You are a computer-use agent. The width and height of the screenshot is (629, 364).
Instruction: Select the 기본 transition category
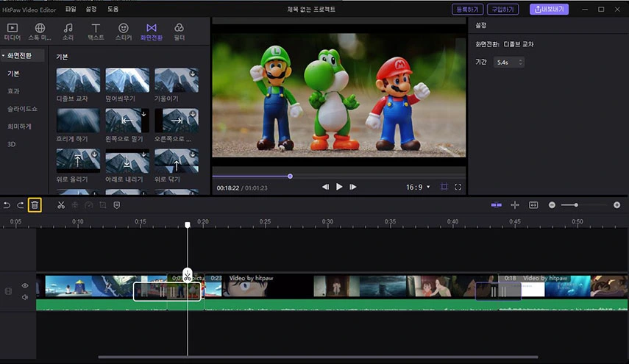[x=13, y=74]
